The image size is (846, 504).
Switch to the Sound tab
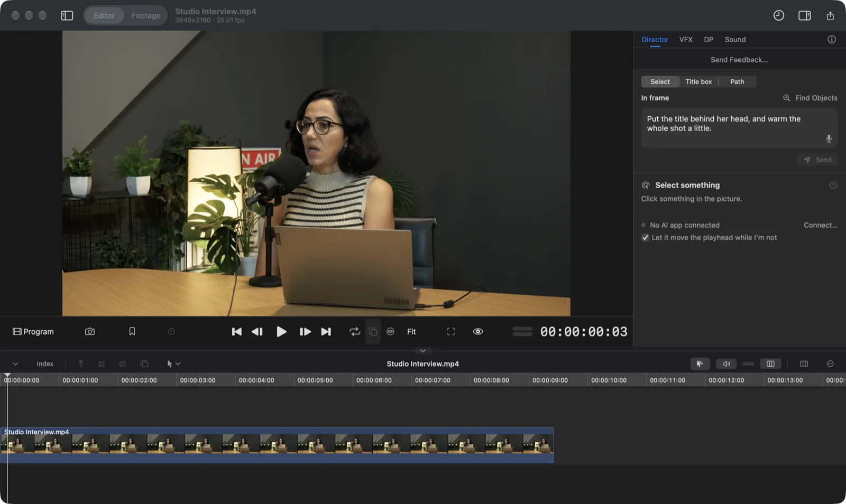coord(735,40)
